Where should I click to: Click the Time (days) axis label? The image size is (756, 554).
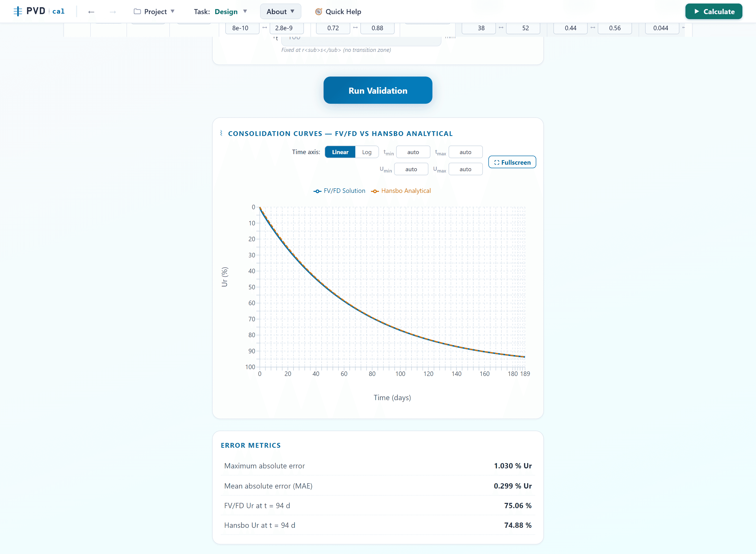point(392,398)
